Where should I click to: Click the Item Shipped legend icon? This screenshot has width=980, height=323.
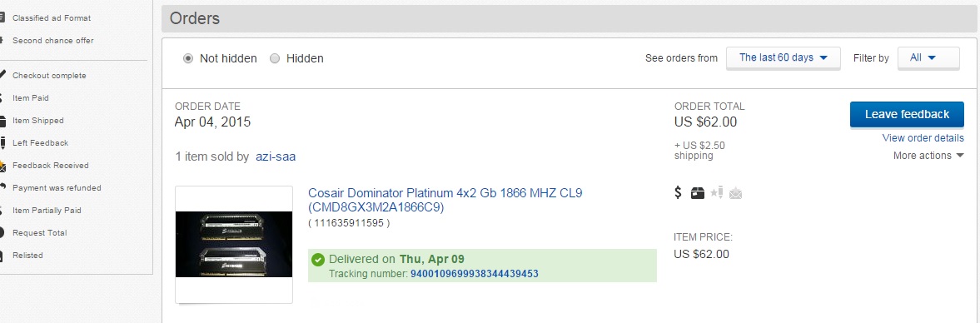2,121
